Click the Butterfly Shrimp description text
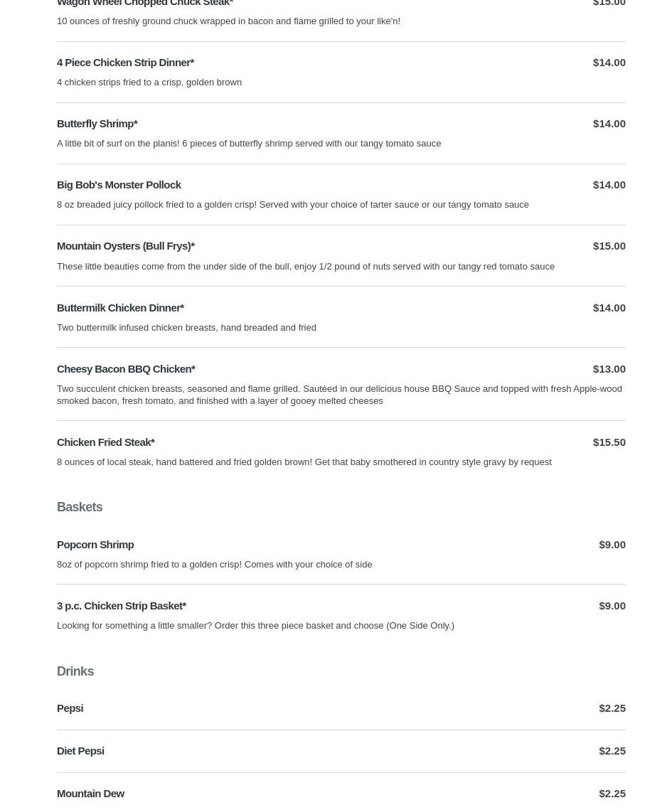 (x=249, y=144)
